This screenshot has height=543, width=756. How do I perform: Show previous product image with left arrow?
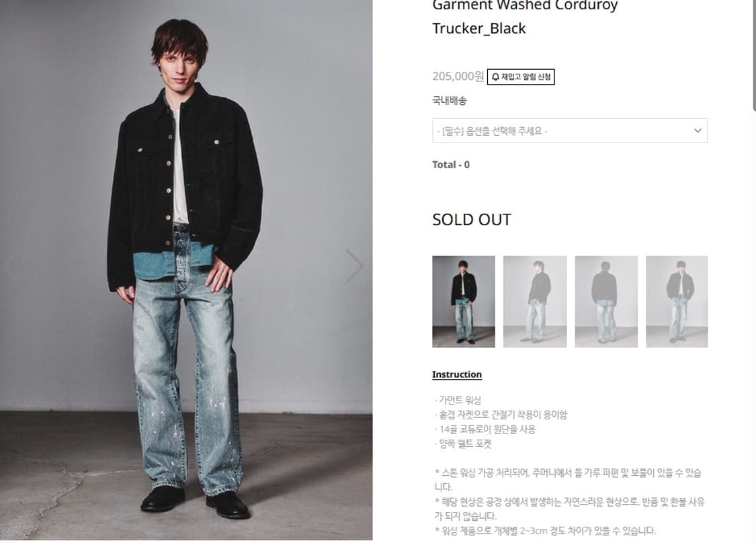pyautogui.click(x=12, y=265)
